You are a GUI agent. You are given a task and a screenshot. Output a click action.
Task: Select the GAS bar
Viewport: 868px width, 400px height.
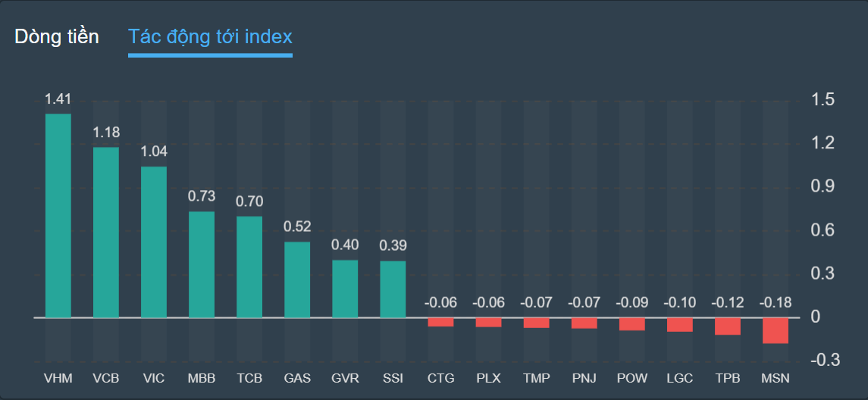(297, 280)
